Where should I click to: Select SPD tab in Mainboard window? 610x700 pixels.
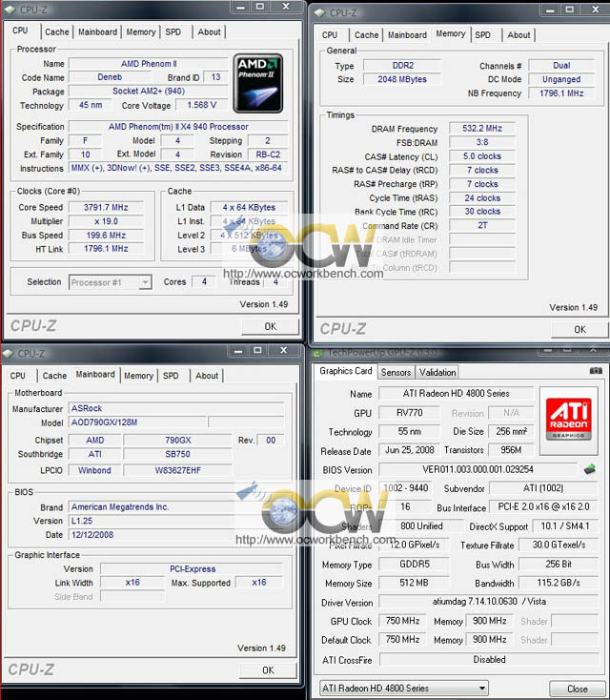(171, 376)
